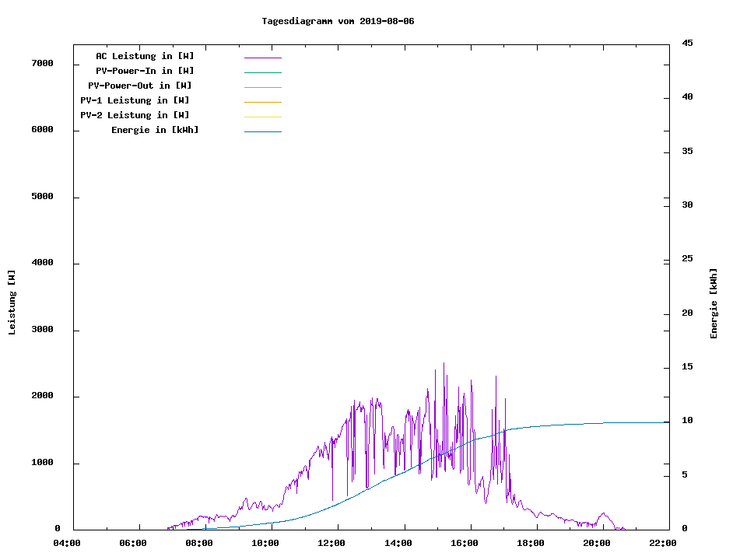Click the 18:00 time axis label
Viewport: 747px width, 560px height.
(531, 543)
